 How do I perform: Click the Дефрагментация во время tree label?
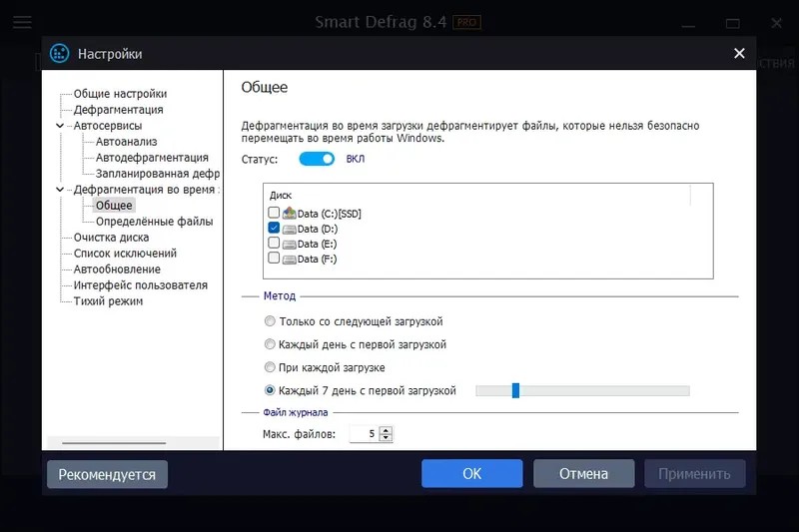click(146, 190)
